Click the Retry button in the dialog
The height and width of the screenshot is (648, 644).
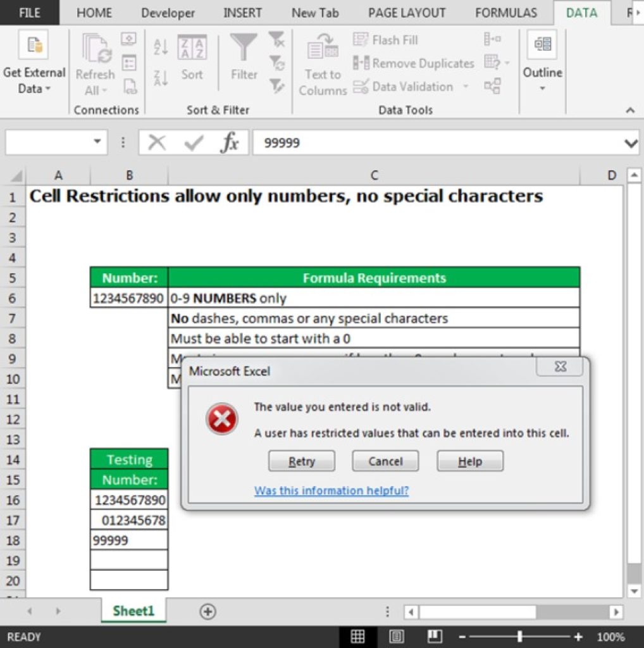click(302, 461)
